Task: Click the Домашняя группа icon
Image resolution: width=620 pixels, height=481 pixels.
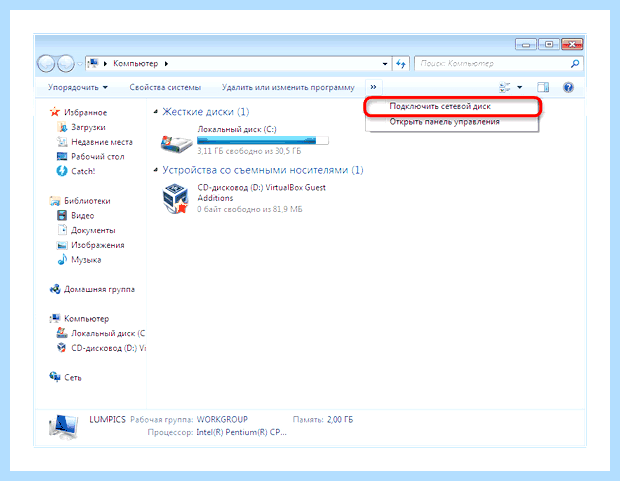Action: coord(55,289)
